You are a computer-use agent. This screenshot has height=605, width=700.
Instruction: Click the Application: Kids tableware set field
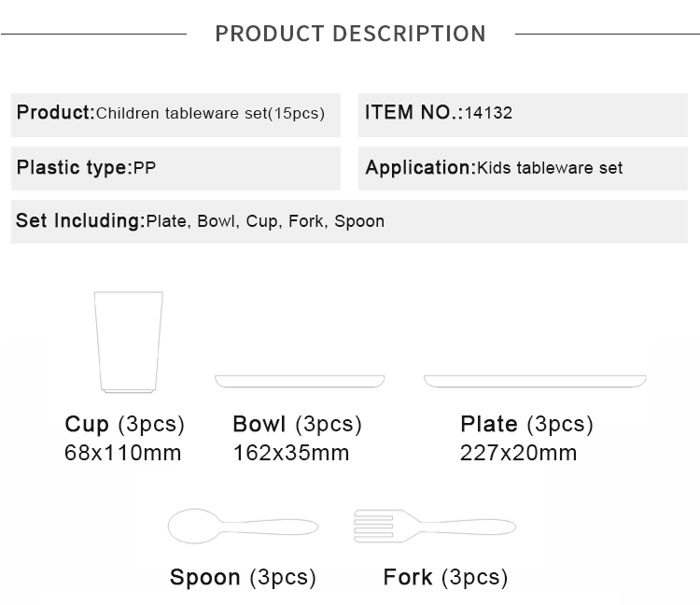pos(523,168)
